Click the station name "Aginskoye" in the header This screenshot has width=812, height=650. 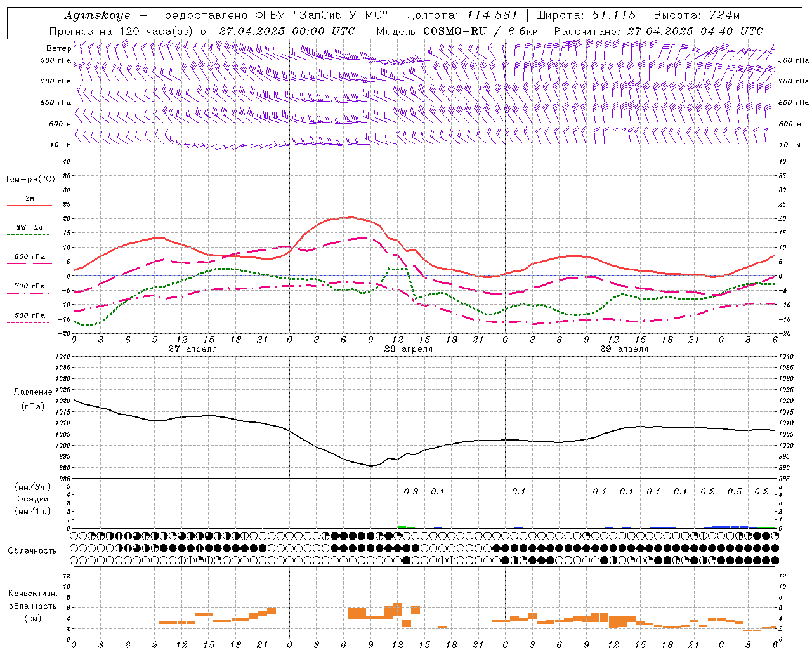point(97,15)
